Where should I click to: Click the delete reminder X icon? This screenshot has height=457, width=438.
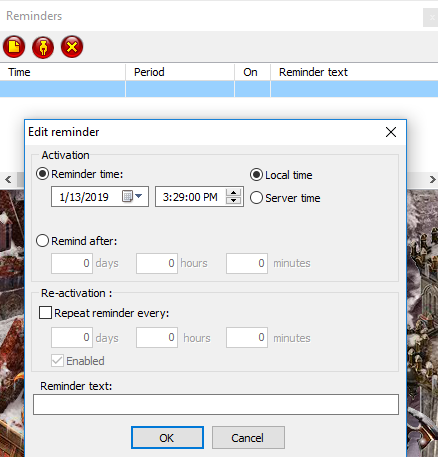pyautogui.click(x=72, y=47)
